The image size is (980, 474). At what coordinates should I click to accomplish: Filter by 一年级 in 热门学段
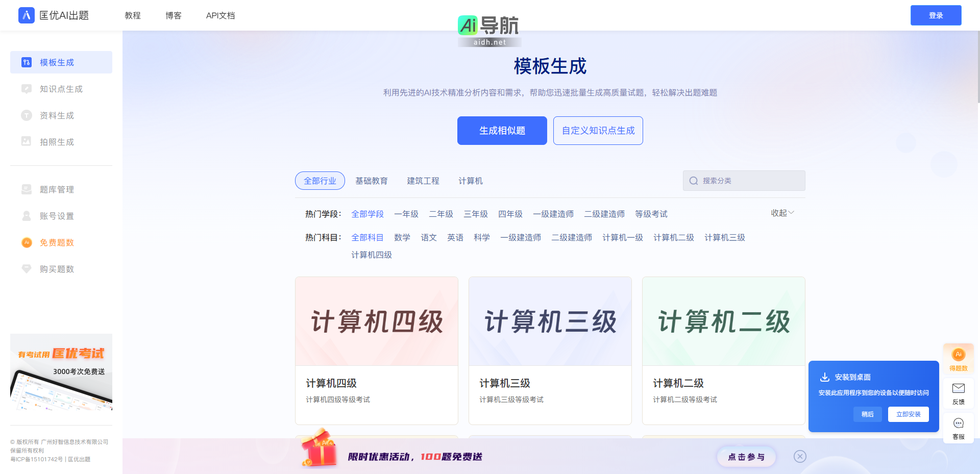tap(406, 214)
